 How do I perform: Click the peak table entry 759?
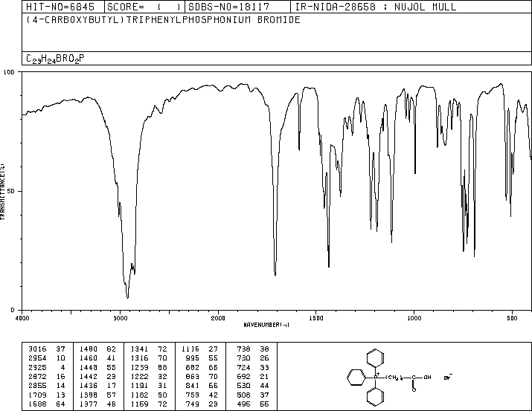point(193,395)
